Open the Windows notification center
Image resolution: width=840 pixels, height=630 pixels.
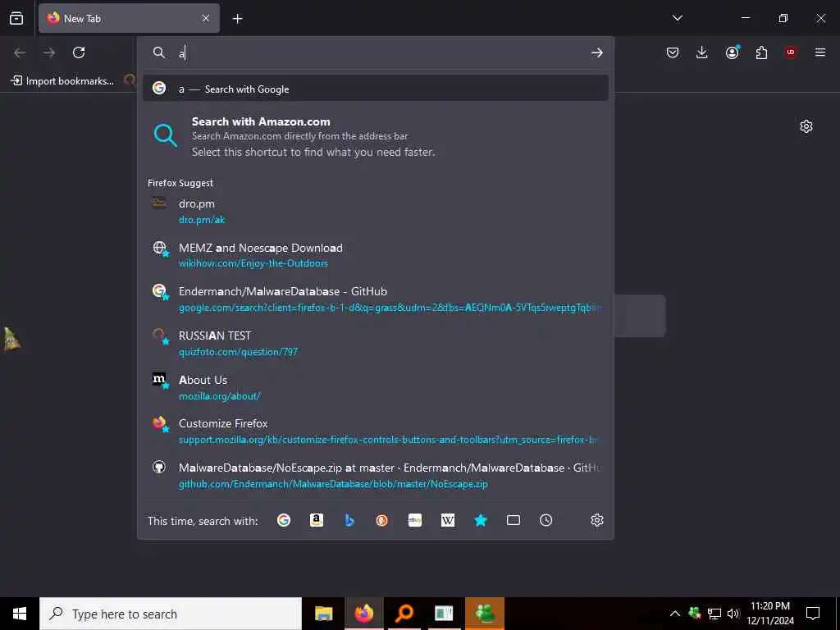813,614
